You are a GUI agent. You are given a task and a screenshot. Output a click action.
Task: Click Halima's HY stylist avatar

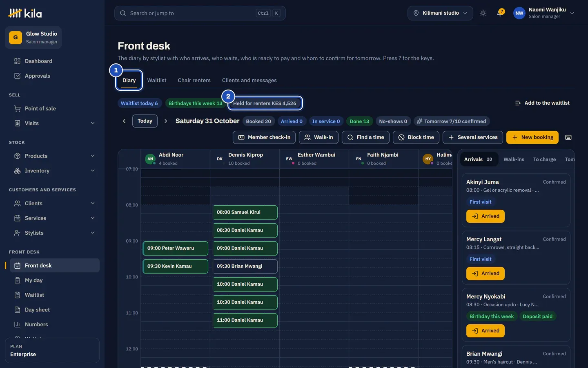pos(428,159)
